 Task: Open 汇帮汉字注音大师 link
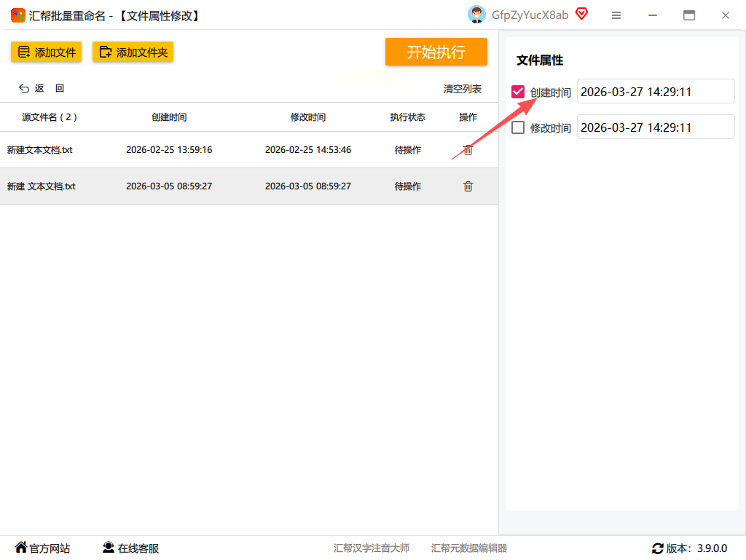371,548
